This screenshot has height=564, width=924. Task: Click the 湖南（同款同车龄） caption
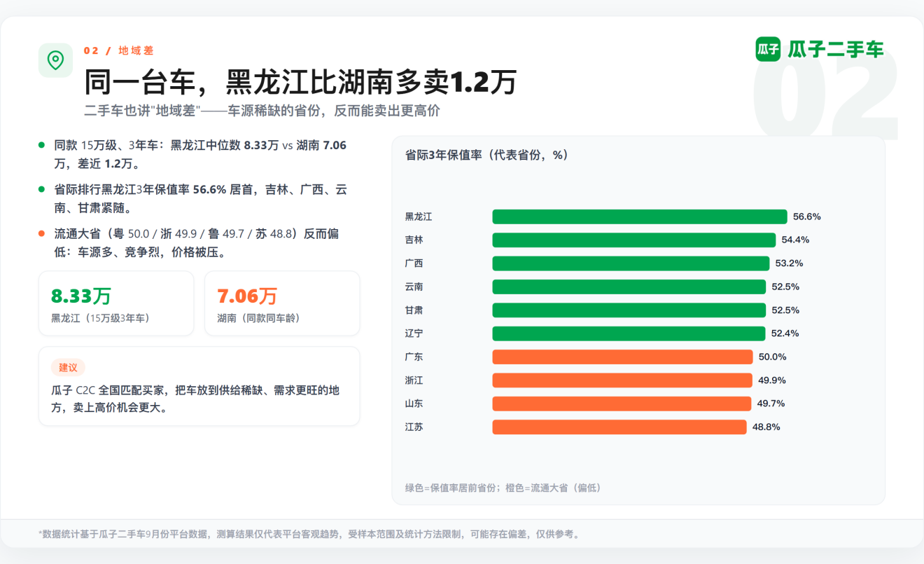258,318
